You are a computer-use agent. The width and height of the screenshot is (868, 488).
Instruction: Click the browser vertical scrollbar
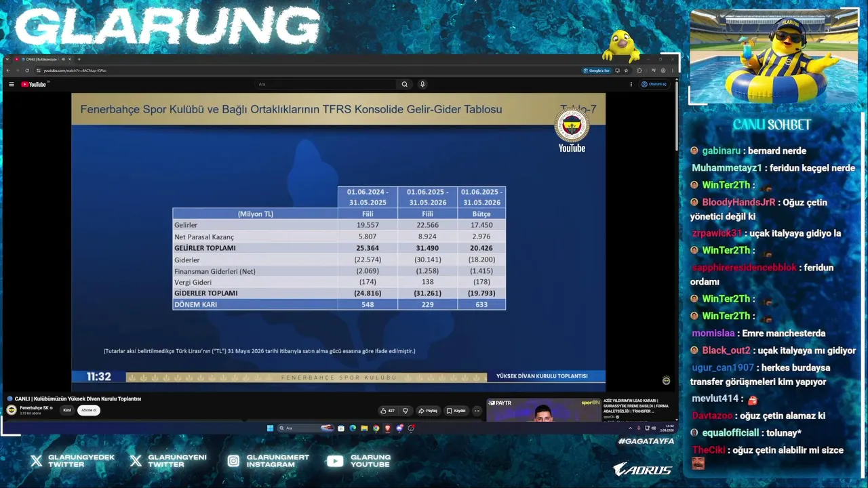tap(676, 115)
